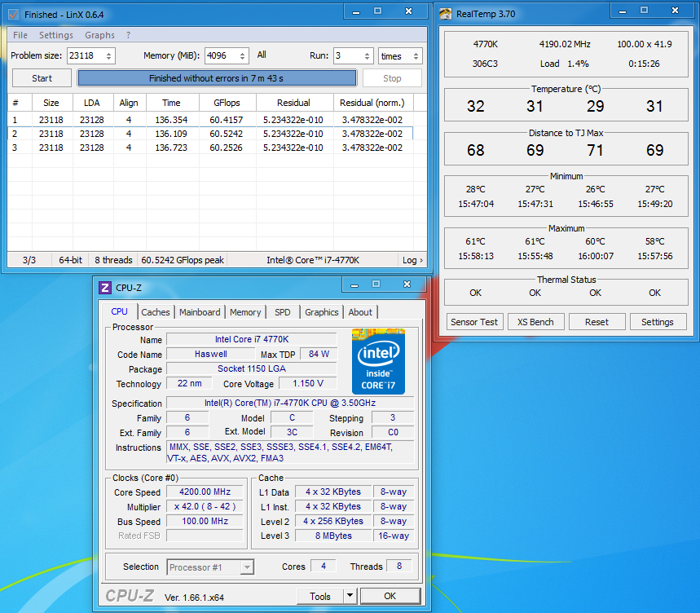Click the Problem size input field
This screenshot has height=613, width=700.
(x=86, y=55)
